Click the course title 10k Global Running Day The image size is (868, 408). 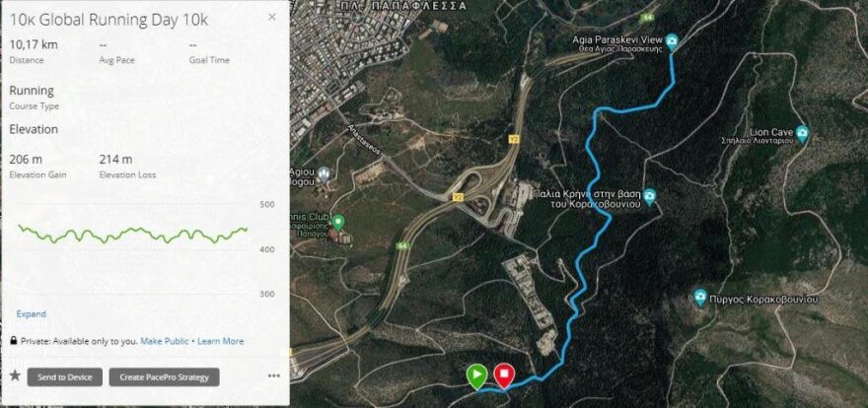[x=109, y=20]
